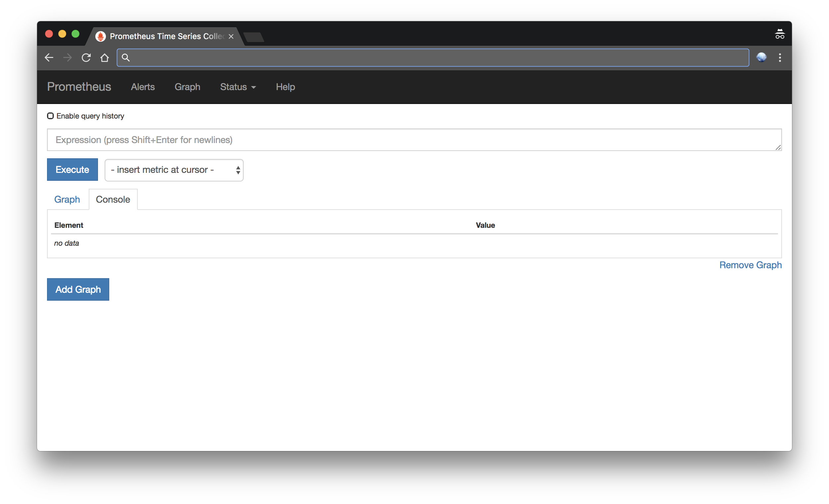Image resolution: width=829 pixels, height=504 pixels.
Task: Enable query history
Action: (x=50, y=116)
